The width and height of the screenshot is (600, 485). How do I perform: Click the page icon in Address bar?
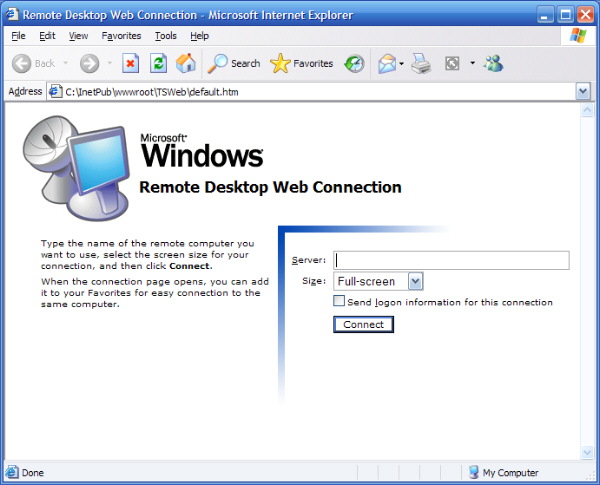[56, 91]
